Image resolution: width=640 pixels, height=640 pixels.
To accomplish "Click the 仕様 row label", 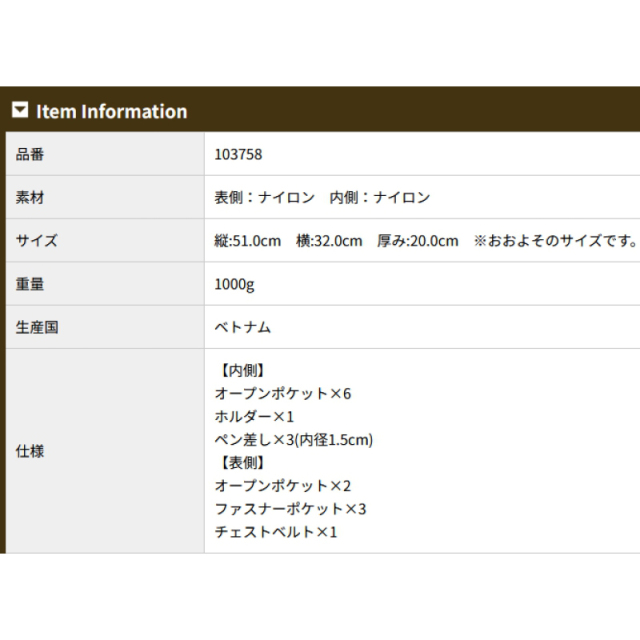I will (30, 451).
